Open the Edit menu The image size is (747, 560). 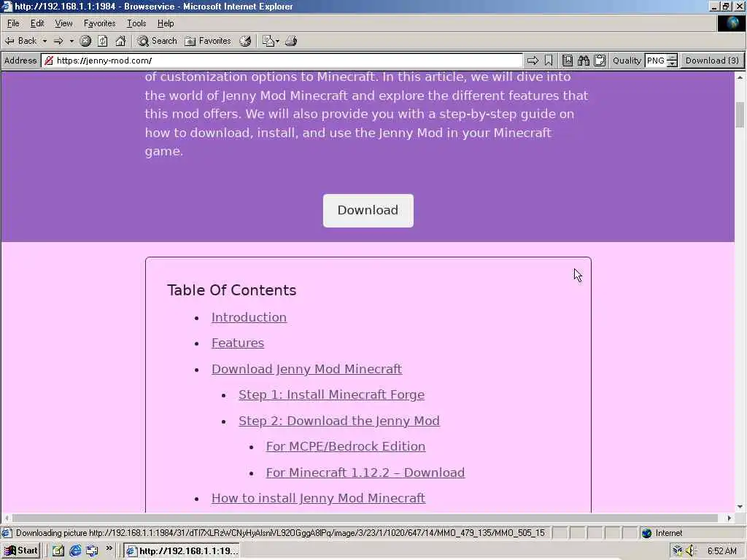37,23
